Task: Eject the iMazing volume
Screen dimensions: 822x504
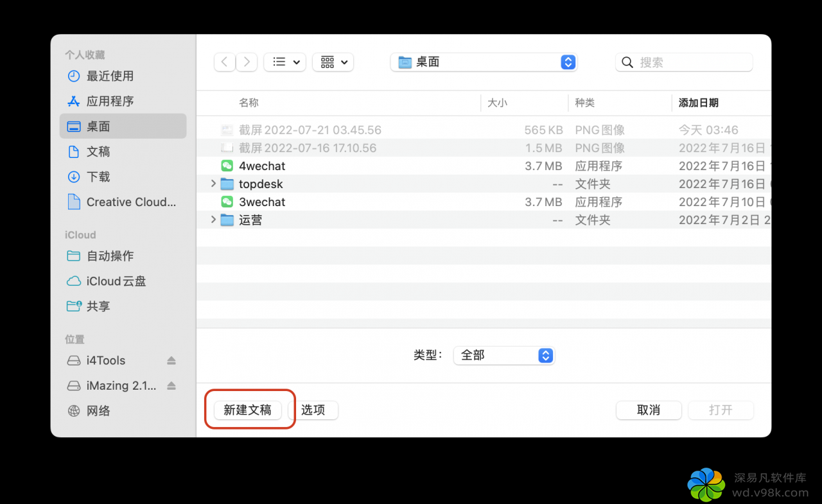Action: point(171,386)
